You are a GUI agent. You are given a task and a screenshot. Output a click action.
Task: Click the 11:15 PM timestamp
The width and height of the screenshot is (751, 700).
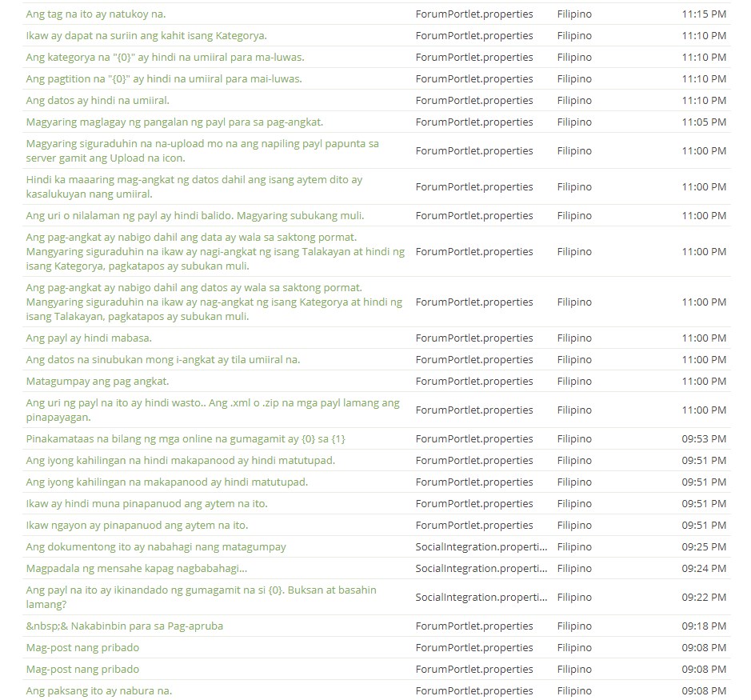(x=704, y=14)
